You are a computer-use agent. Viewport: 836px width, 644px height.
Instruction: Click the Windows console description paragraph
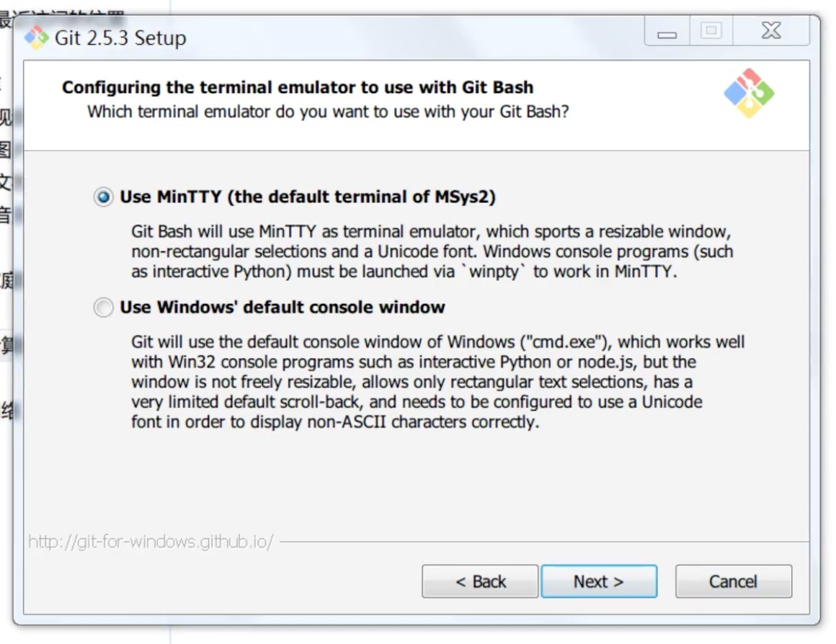(437, 382)
